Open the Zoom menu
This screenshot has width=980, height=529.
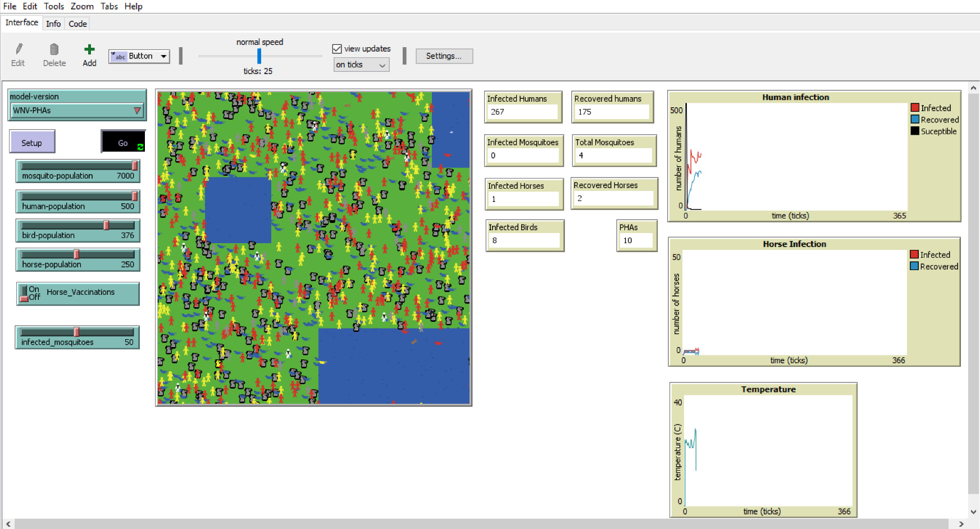[x=82, y=6]
